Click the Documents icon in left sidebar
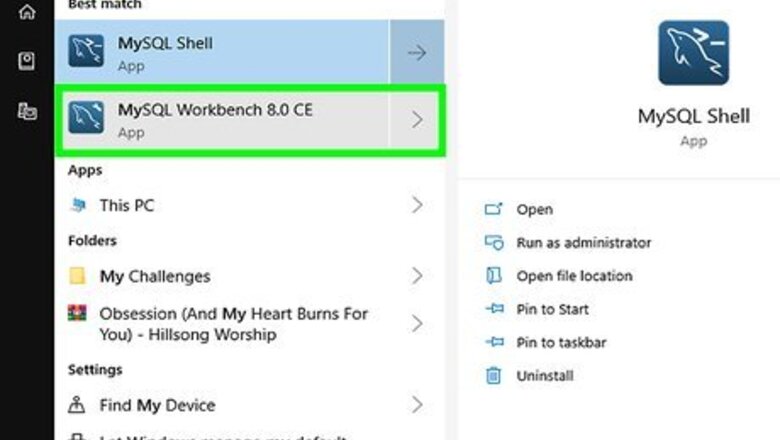The height and width of the screenshot is (440, 780). point(27,61)
